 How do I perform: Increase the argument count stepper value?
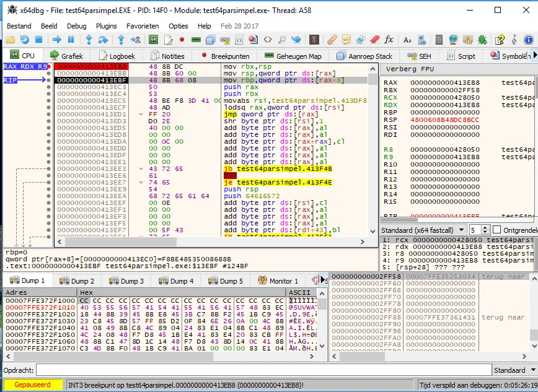pyautogui.click(x=485, y=227)
